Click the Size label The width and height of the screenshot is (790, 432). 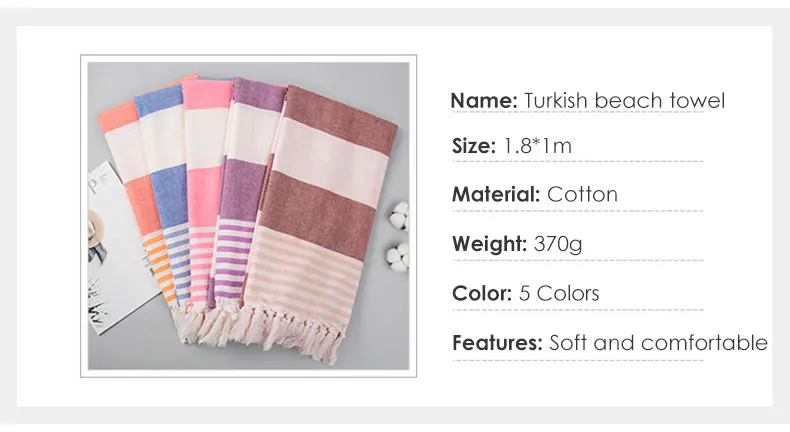[x=474, y=146]
